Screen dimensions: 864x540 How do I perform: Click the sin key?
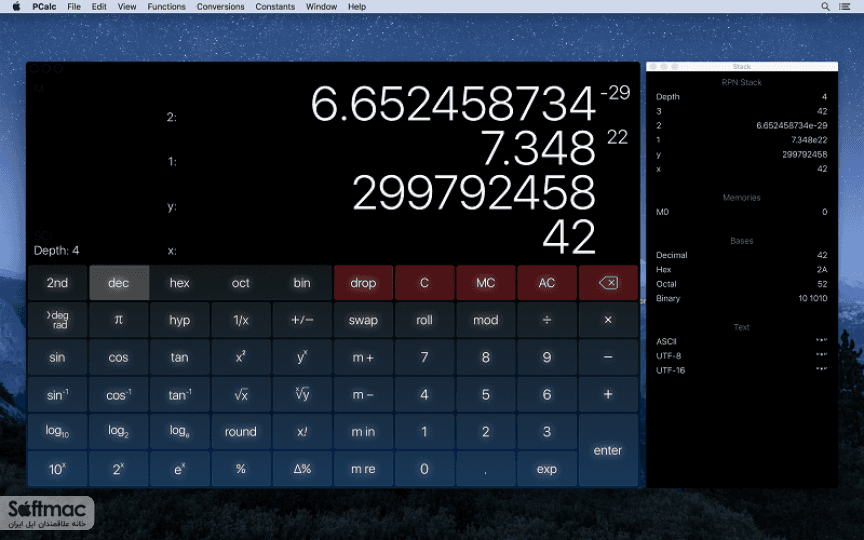click(57, 357)
